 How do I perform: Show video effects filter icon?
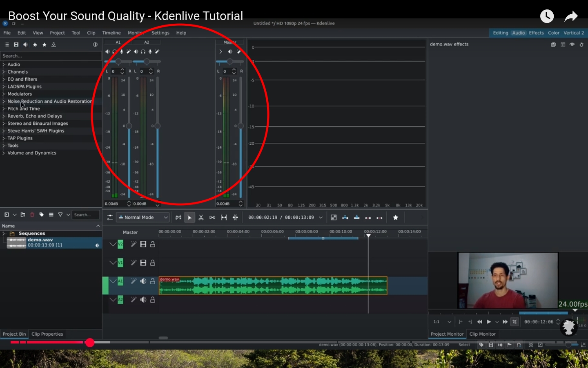click(x=16, y=45)
